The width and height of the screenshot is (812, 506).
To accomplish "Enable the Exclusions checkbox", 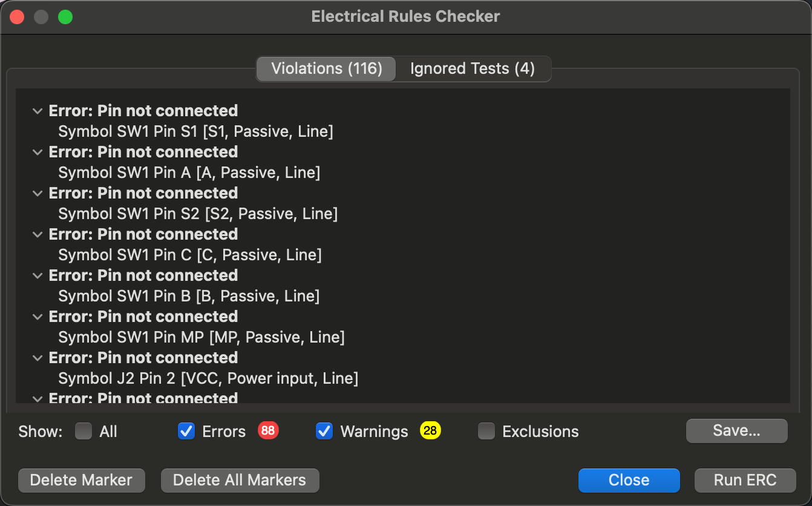I will point(486,431).
